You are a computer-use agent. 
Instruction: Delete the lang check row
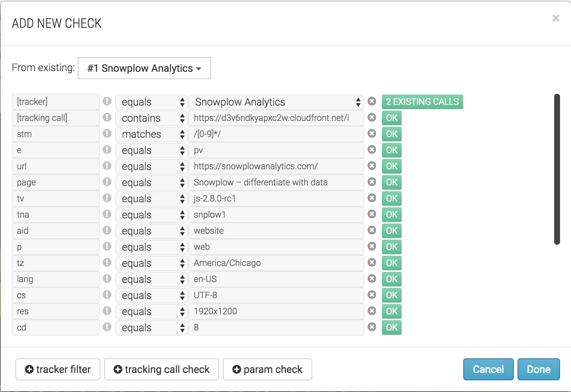[372, 279]
